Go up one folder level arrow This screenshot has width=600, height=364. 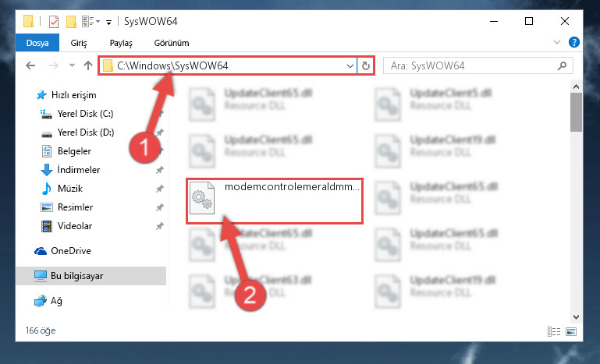(88, 65)
